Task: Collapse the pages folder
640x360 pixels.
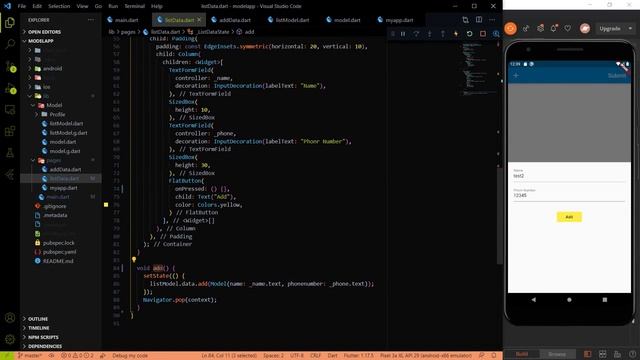Action: (x=60, y=160)
